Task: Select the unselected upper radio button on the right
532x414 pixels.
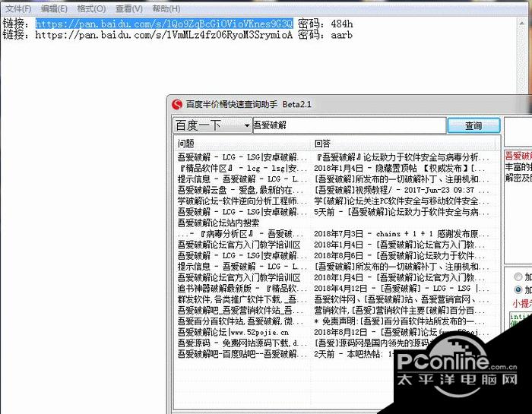Action: (518, 277)
